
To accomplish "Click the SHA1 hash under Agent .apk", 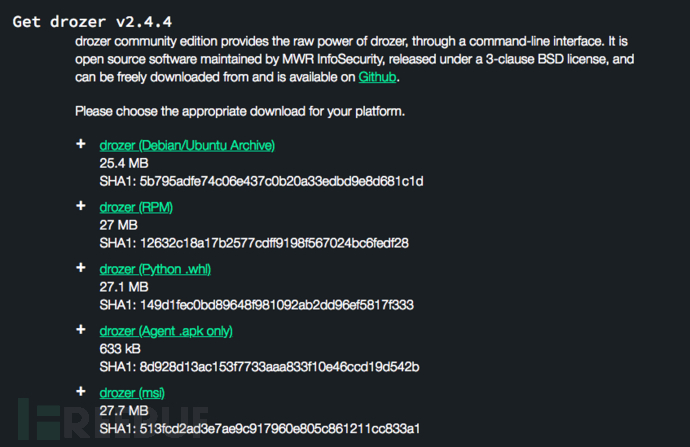I will 259,366.
